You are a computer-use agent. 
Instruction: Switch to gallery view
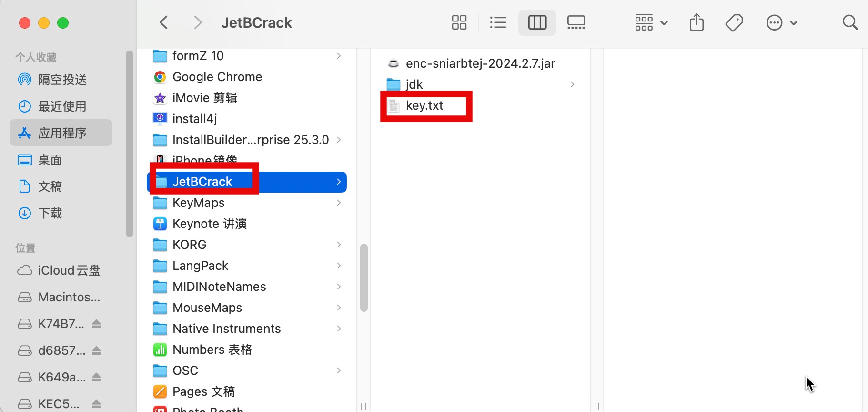point(576,22)
